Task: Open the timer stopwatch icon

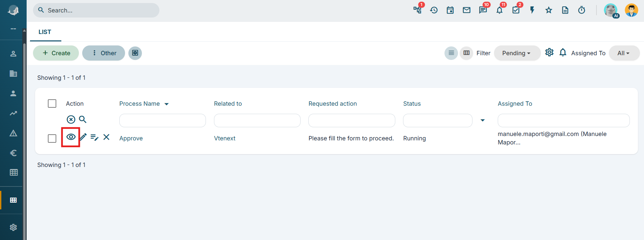Action: (582, 10)
